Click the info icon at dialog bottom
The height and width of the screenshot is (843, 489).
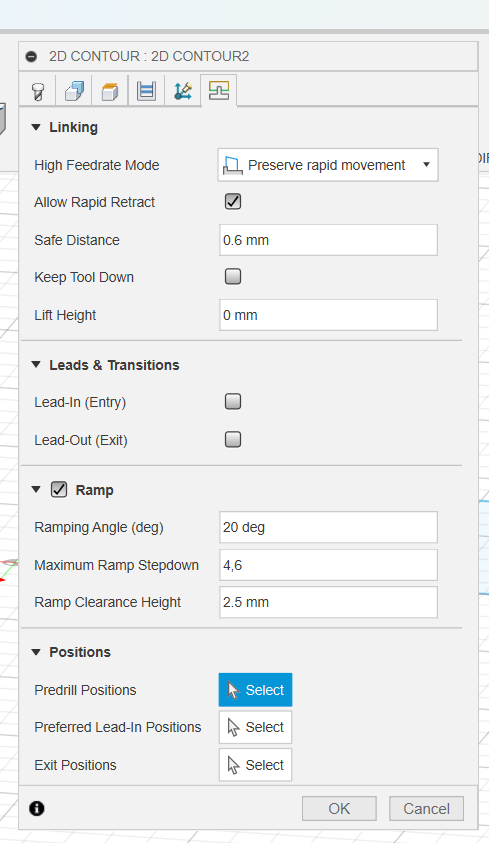click(x=37, y=808)
